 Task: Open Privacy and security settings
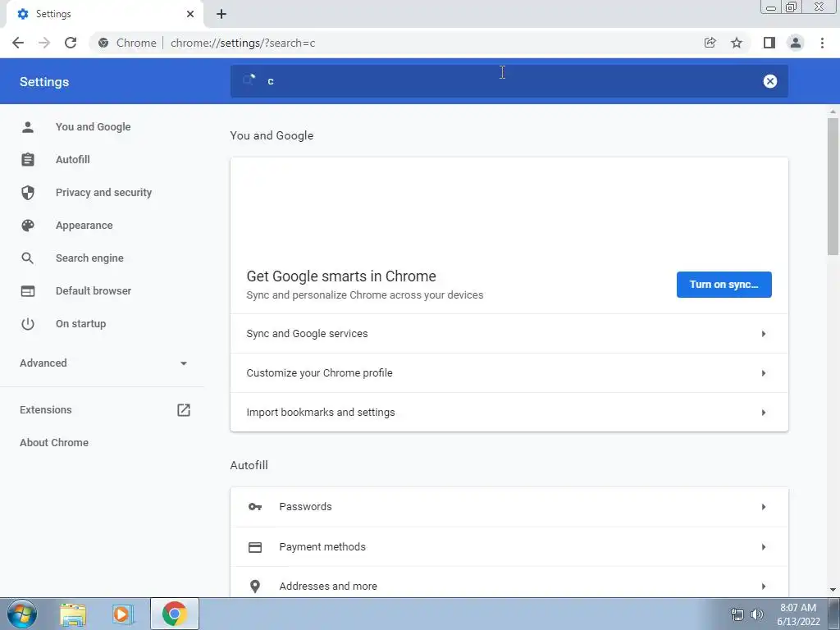pos(103,192)
